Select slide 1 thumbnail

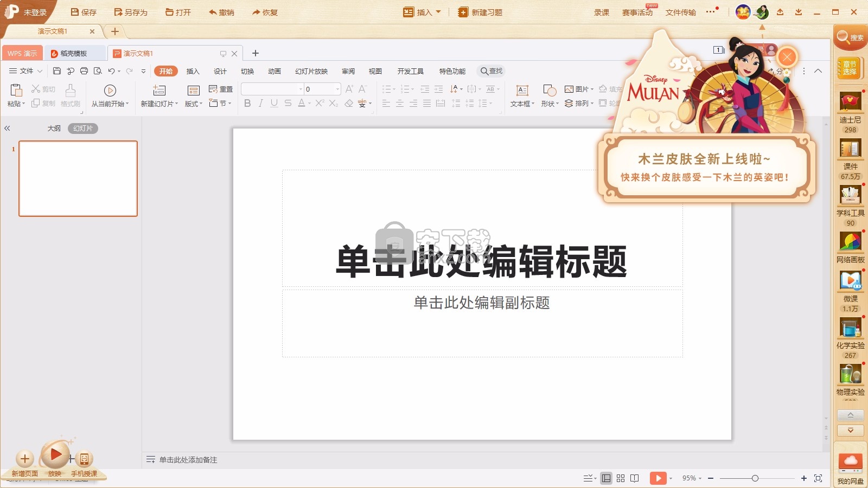point(78,178)
